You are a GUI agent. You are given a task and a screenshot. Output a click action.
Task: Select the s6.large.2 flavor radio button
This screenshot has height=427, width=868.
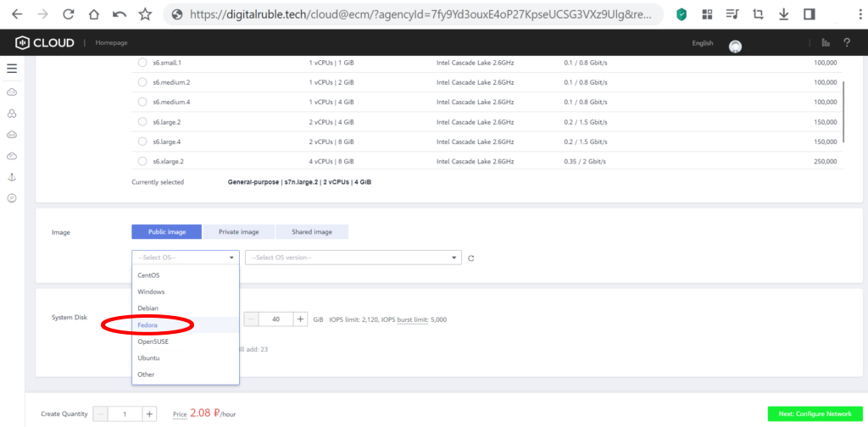coord(142,122)
